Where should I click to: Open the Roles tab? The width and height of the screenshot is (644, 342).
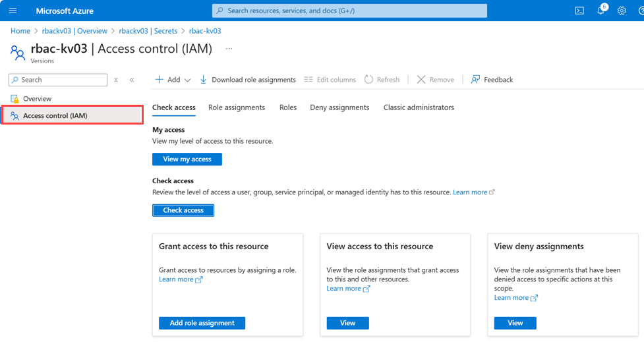click(288, 107)
